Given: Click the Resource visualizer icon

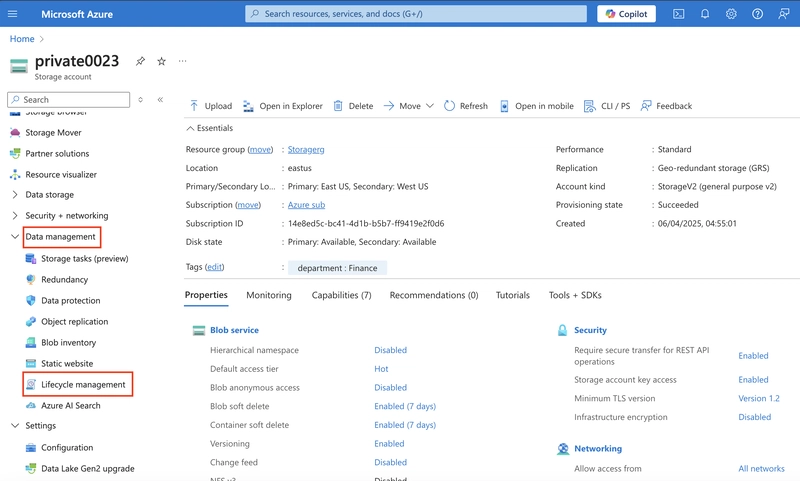Looking at the screenshot, I should (x=15, y=174).
